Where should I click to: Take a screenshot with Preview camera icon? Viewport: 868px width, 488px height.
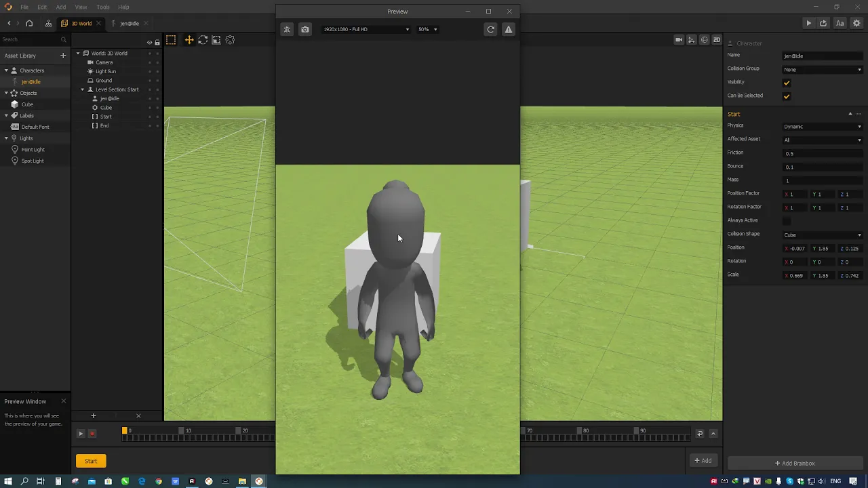click(305, 29)
